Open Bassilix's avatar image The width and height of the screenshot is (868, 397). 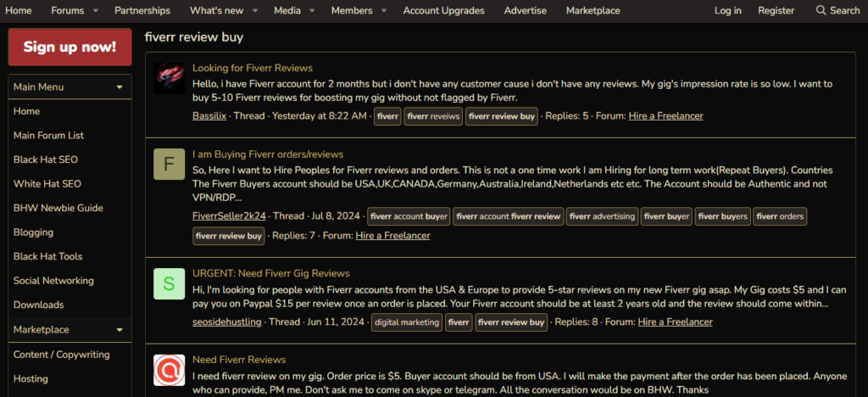[x=169, y=79]
